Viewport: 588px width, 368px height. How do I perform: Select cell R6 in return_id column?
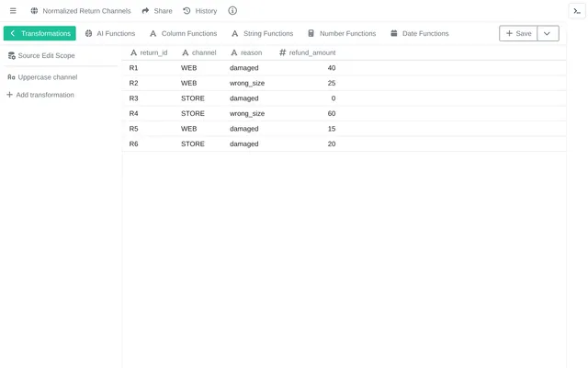pyautogui.click(x=133, y=144)
